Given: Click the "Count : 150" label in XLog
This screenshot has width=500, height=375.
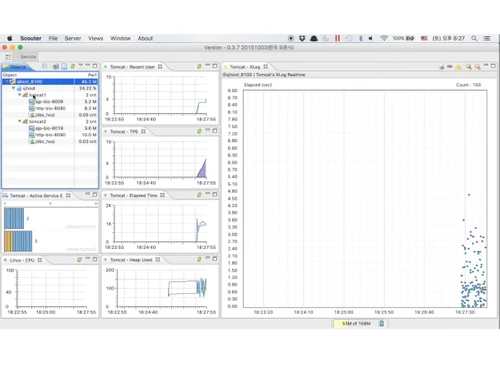Looking at the screenshot, I should (468, 85).
